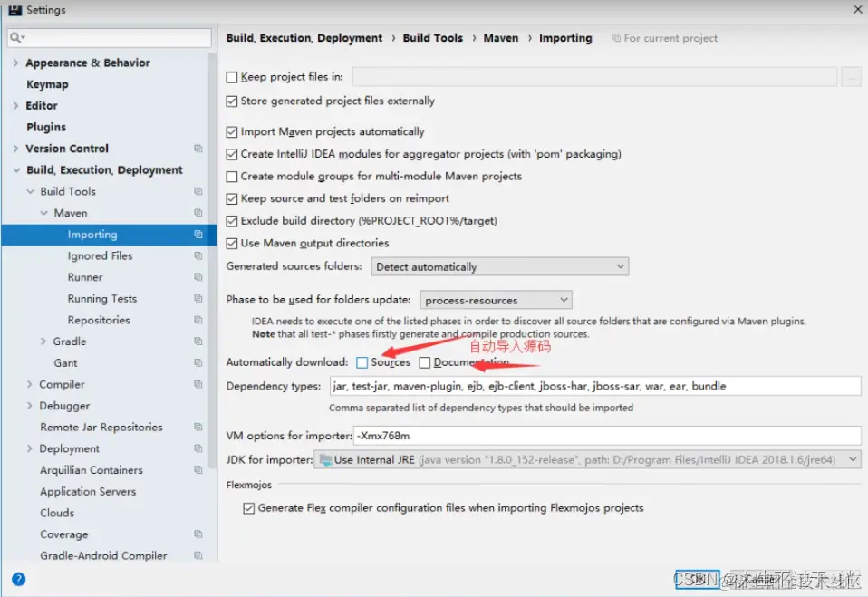Open JDK for importer dropdown

click(587, 460)
